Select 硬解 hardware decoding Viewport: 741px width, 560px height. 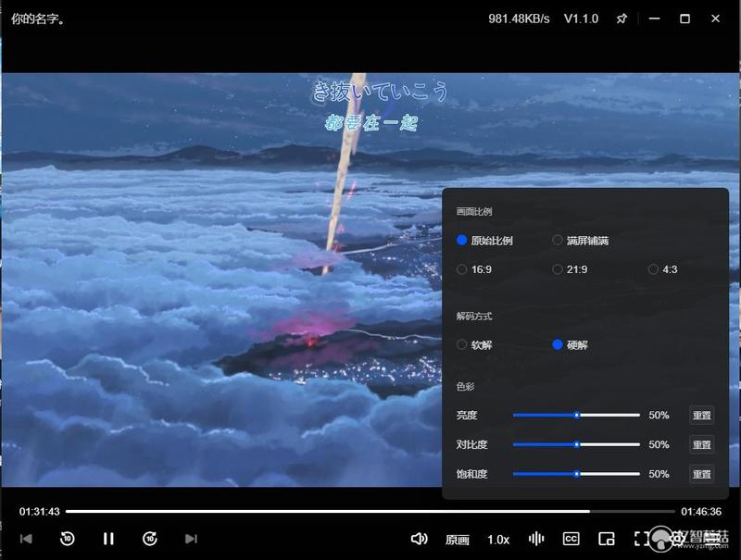click(x=570, y=345)
